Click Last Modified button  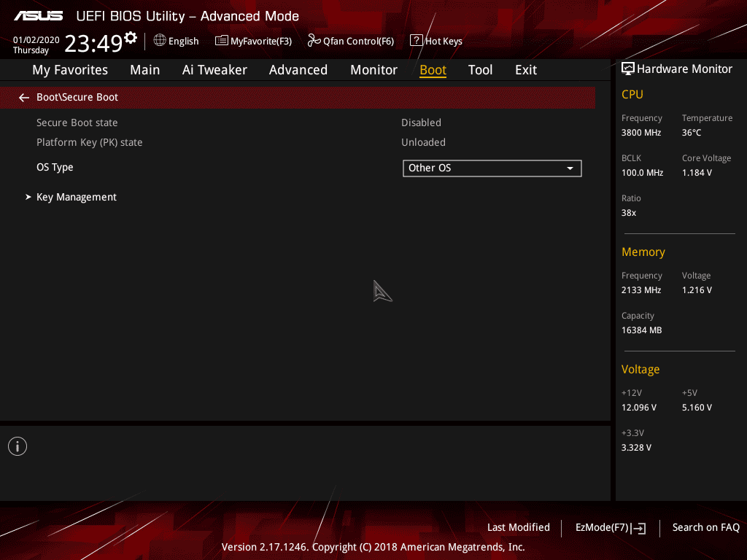(x=519, y=528)
